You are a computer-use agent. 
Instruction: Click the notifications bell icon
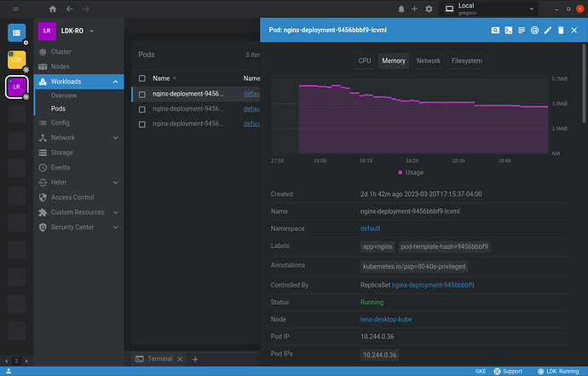pyautogui.click(x=401, y=9)
